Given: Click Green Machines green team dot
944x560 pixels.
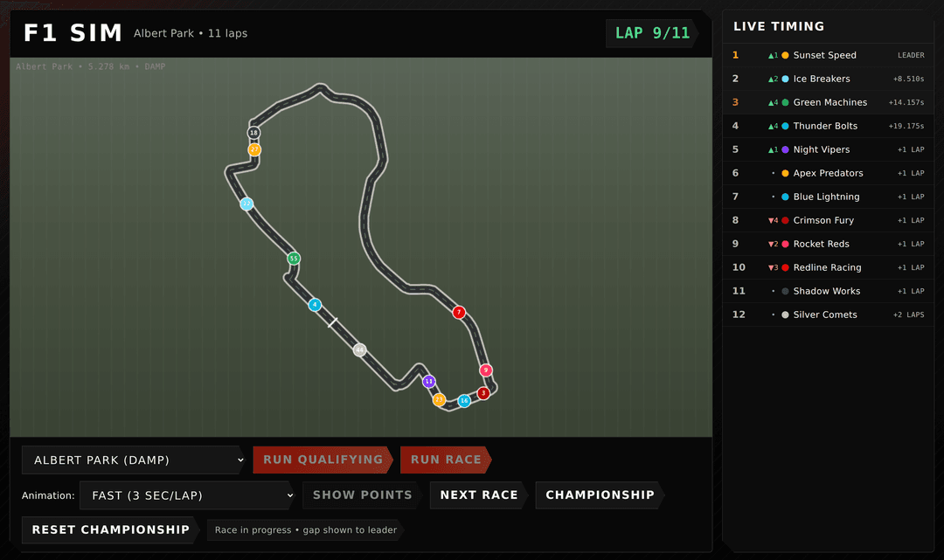Looking at the screenshot, I should [x=785, y=102].
